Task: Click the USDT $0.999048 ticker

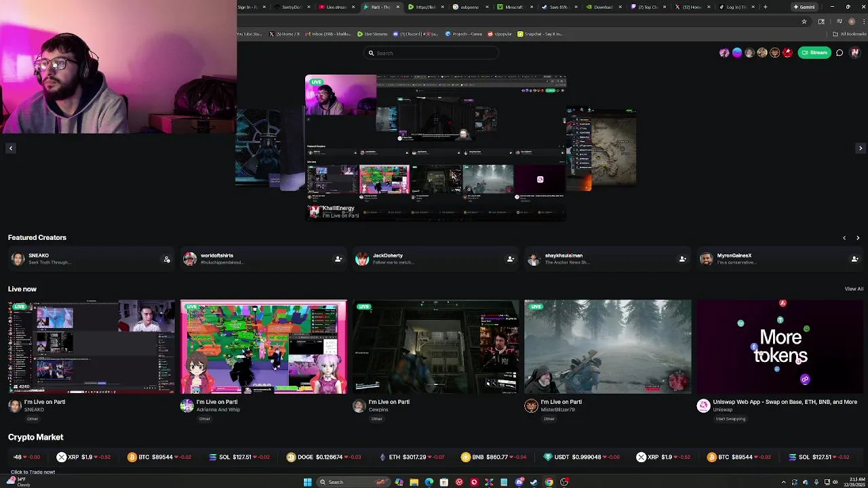Action: click(x=582, y=457)
